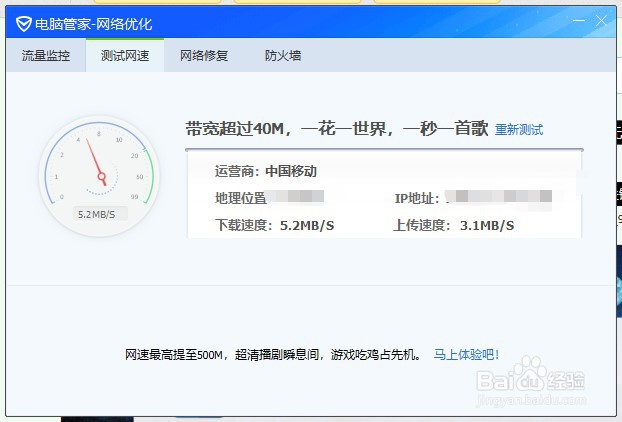Click the IP地址 label
This screenshot has height=422, width=622.
[417, 198]
